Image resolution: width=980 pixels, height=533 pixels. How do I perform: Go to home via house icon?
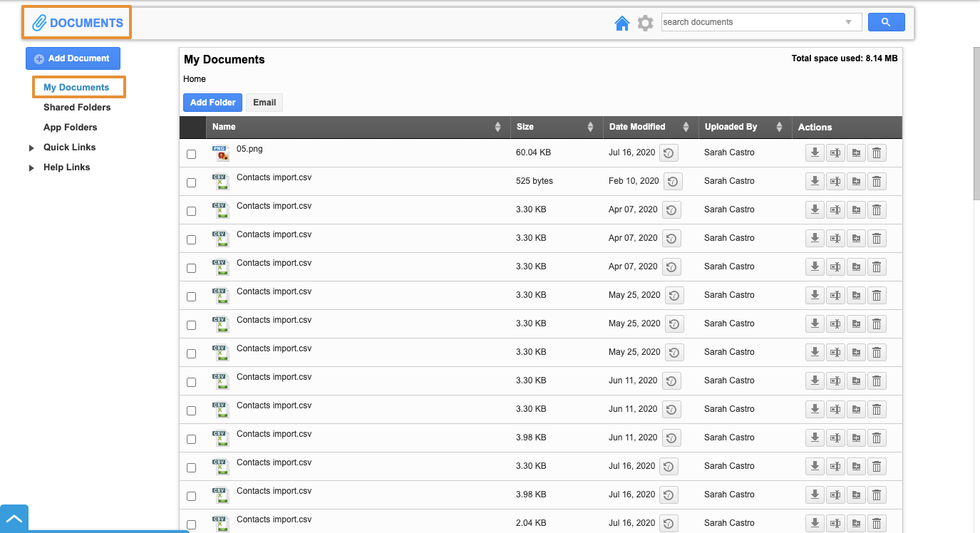[x=622, y=23]
